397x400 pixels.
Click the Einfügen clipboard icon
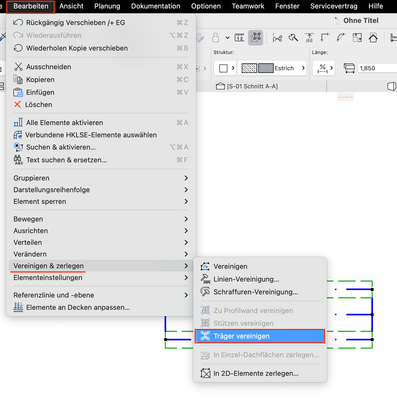click(x=18, y=92)
